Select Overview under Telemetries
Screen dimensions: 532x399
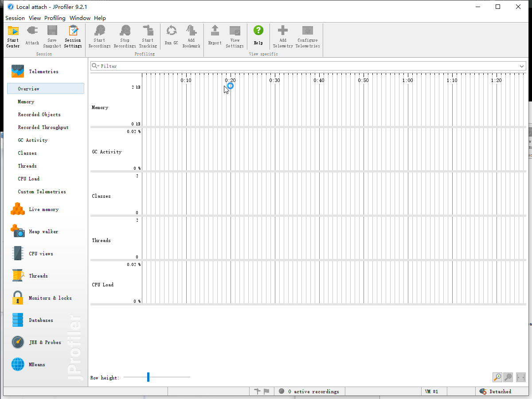point(45,89)
